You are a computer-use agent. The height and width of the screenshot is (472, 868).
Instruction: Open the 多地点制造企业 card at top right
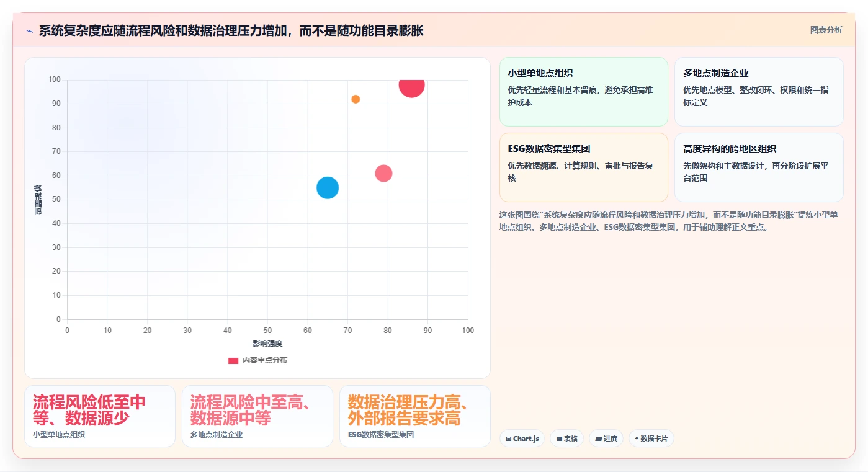(x=759, y=92)
